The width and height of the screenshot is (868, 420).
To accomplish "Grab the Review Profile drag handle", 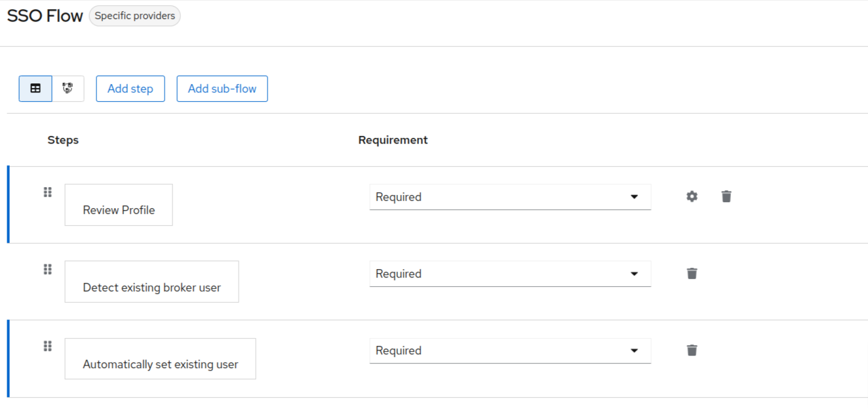I will click(48, 192).
